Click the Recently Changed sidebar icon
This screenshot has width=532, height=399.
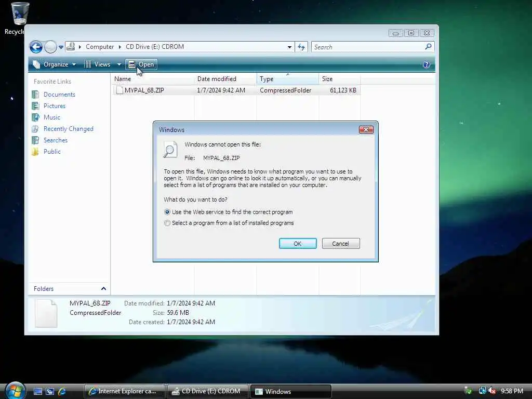[x=35, y=129]
